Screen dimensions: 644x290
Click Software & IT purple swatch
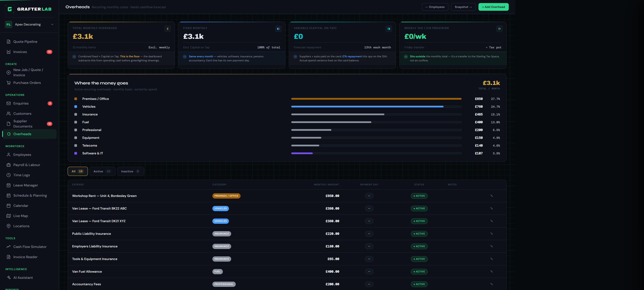76,153
